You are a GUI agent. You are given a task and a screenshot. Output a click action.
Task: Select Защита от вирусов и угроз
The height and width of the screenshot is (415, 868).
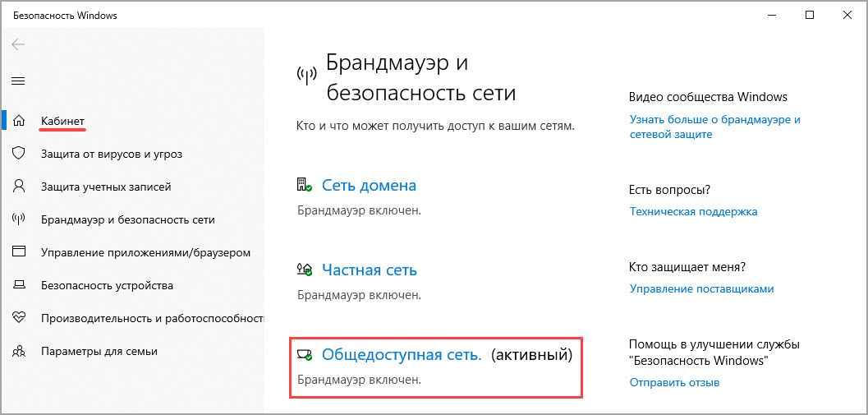(x=111, y=154)
